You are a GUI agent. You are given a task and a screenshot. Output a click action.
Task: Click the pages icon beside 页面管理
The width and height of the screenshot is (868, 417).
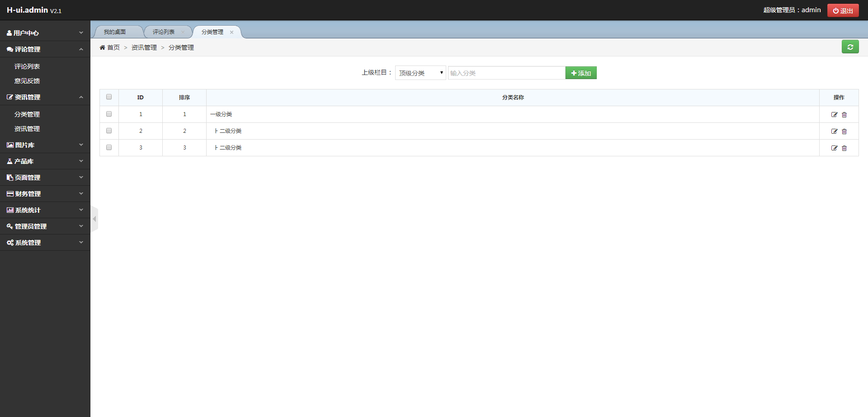click(x=9, y=178)
